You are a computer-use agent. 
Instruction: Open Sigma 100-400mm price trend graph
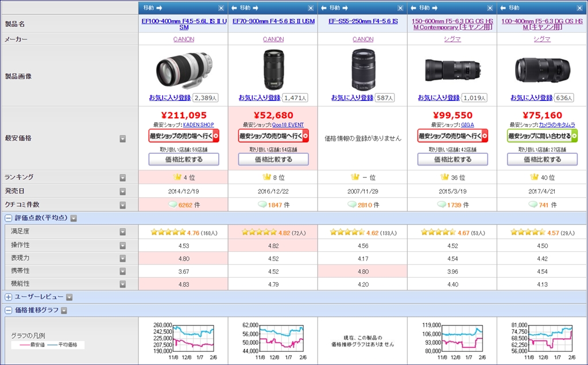542,342
